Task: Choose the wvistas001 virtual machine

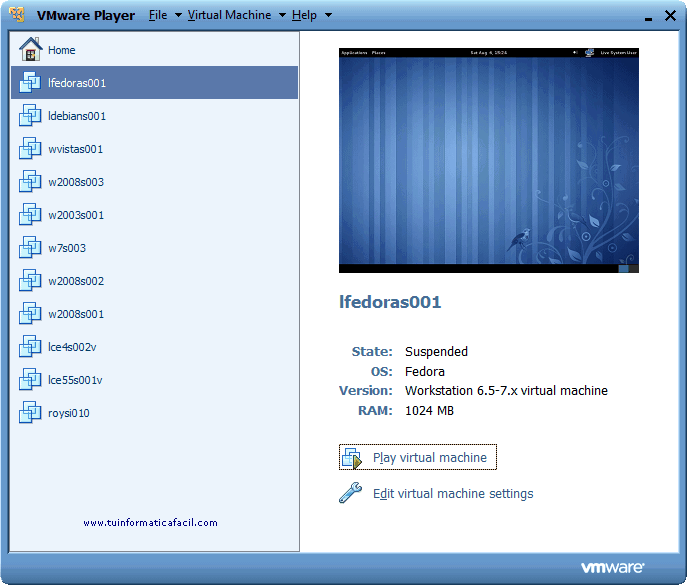Action: point(154,149)
